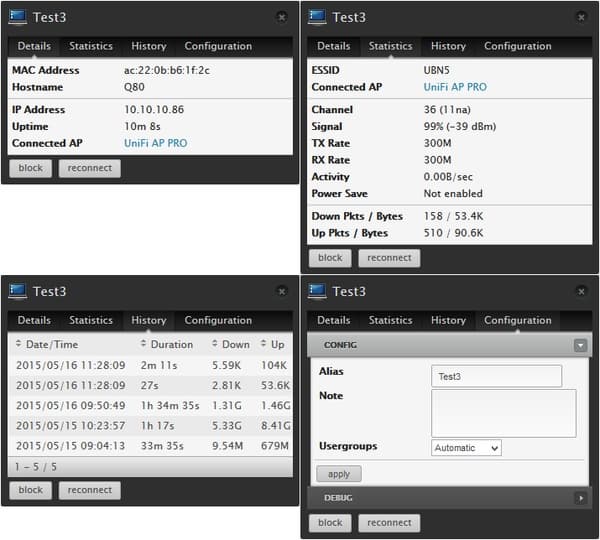Image resolution: width=600 pixels, height=540 pixels.
Task: Click reconnect button under the history table
Action: tap(90, 490)
